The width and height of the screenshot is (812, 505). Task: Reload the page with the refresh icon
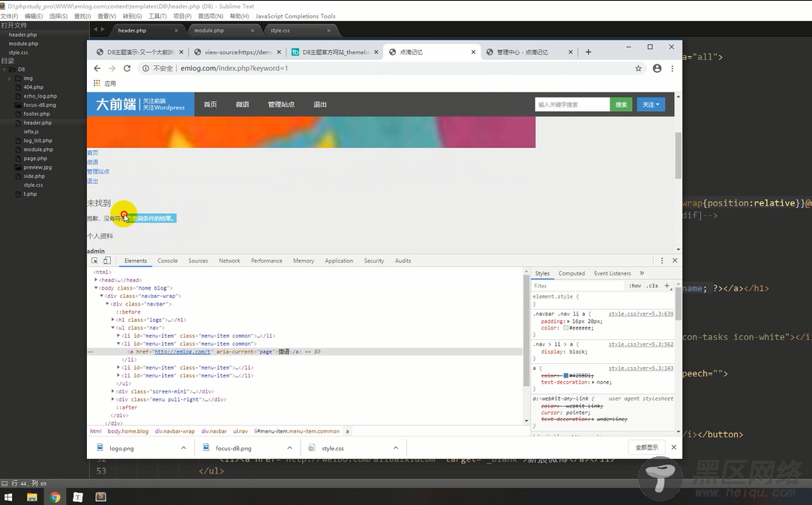coord(127,68)
